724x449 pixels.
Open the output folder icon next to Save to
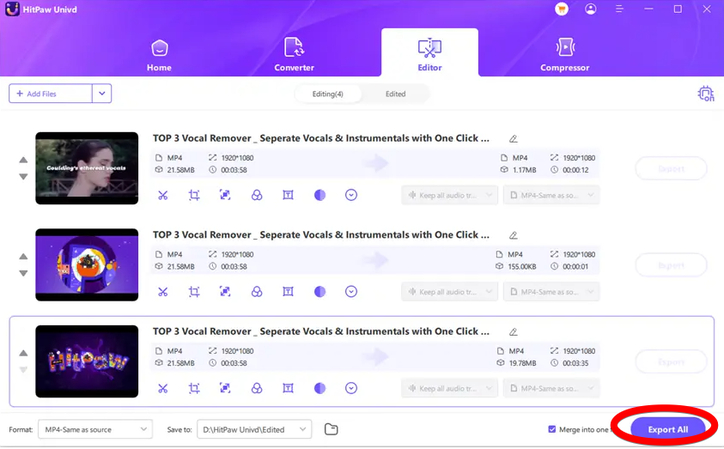tap(331, 429)
